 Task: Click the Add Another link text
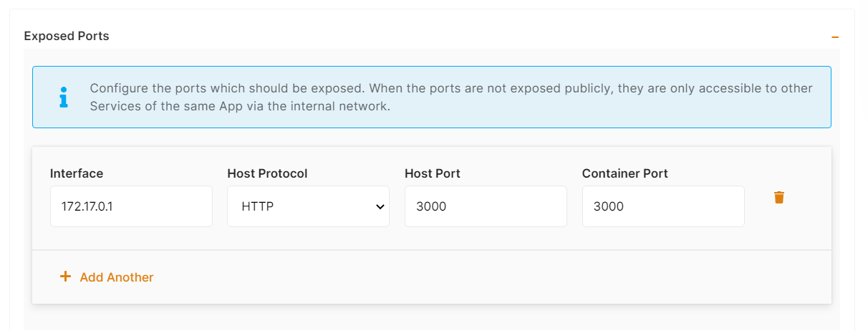pyautogui.click(x=117, y=277)
